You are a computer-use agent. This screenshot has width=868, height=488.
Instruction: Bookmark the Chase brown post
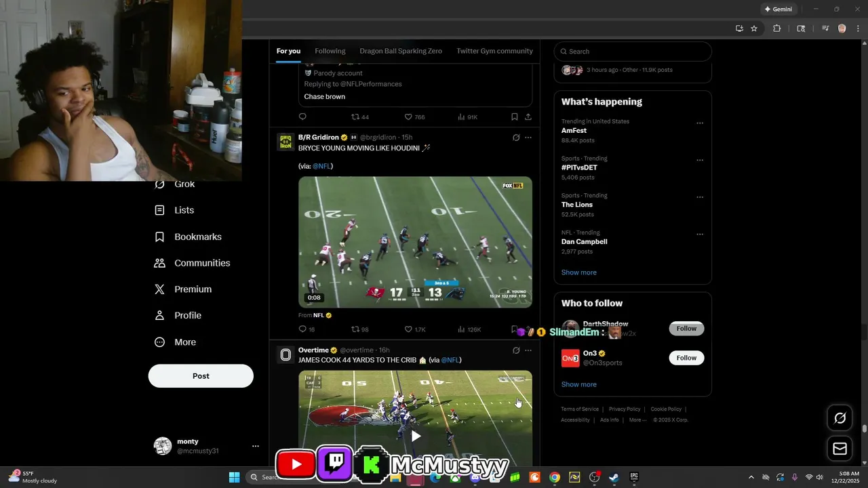tap(515, 117)
